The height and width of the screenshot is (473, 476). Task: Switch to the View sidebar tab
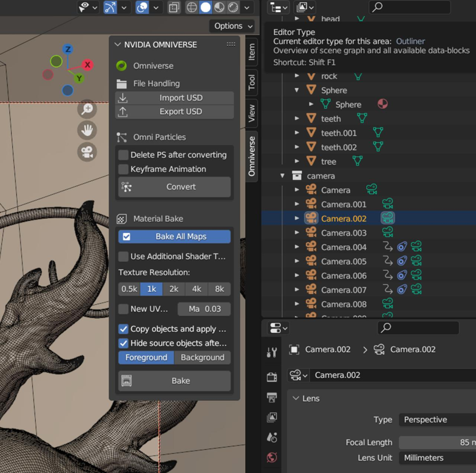252,113
